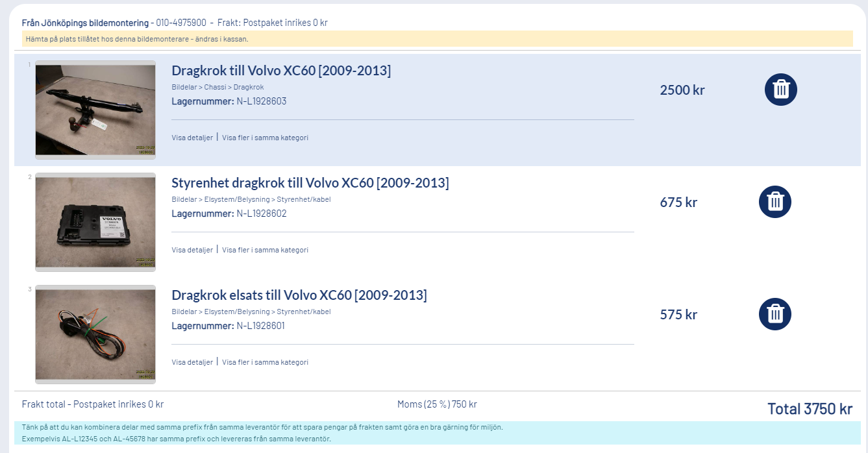This screenshot has height=453, width=868.
Task: Open the Dragkrok till Volvo XC60 title
Action: click(281, 70)
